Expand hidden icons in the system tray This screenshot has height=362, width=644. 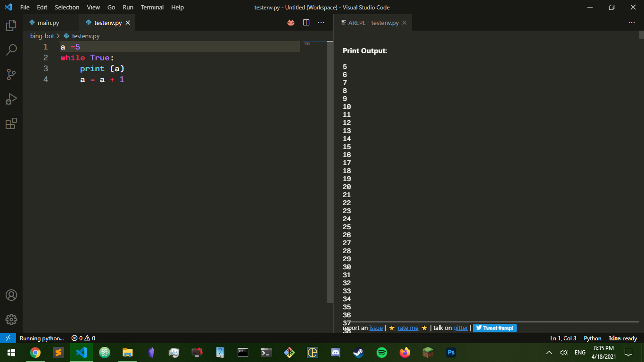click(549, 352)
